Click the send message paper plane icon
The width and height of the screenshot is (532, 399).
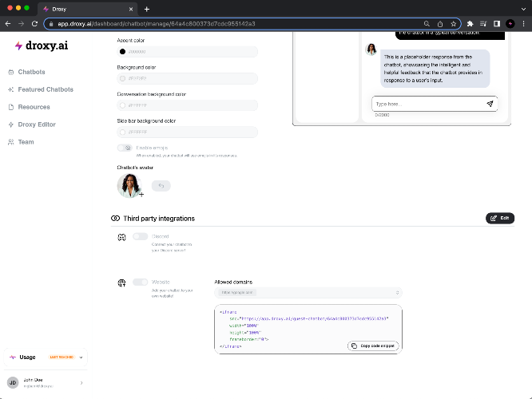point(490,104)
